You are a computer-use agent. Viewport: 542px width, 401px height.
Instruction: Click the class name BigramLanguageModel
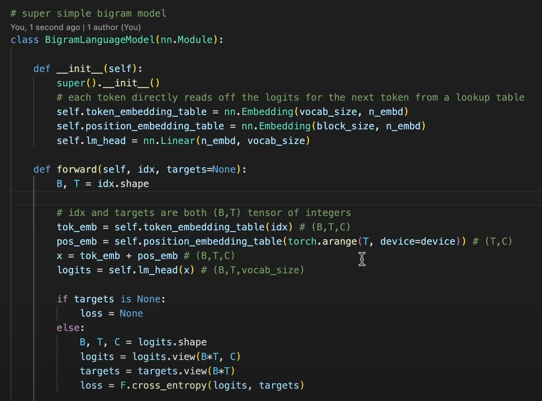coord(100,40)
